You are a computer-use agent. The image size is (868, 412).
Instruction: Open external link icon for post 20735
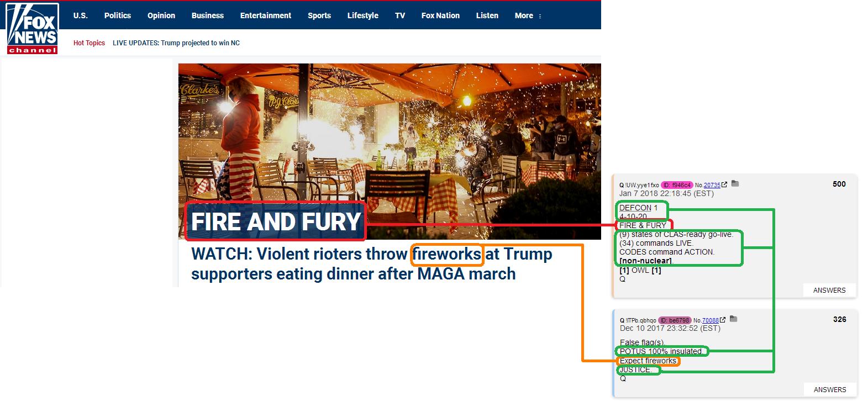click(x=724, y=184)
